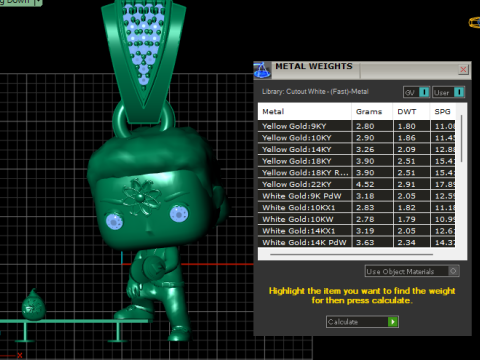Click the Metal Weights flask icon
Image resolution: width=480 pixels, height=360 pixels.
tap(262, 70)
